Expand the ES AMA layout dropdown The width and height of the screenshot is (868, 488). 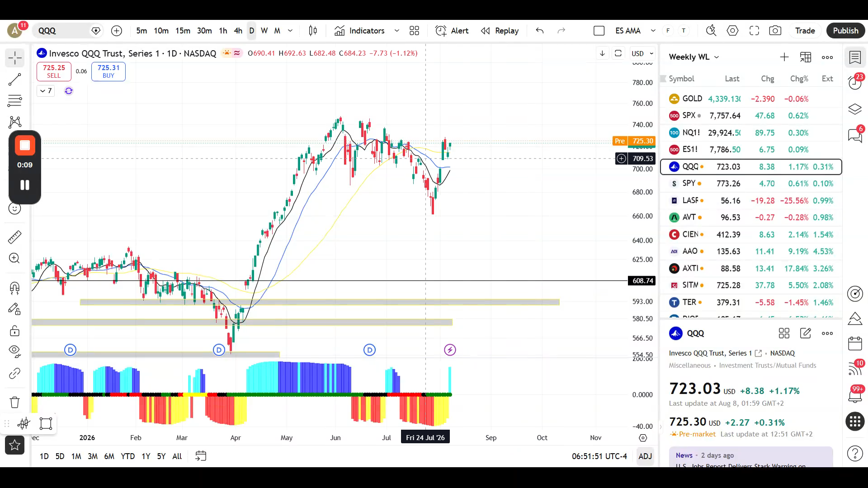(653, 31)
